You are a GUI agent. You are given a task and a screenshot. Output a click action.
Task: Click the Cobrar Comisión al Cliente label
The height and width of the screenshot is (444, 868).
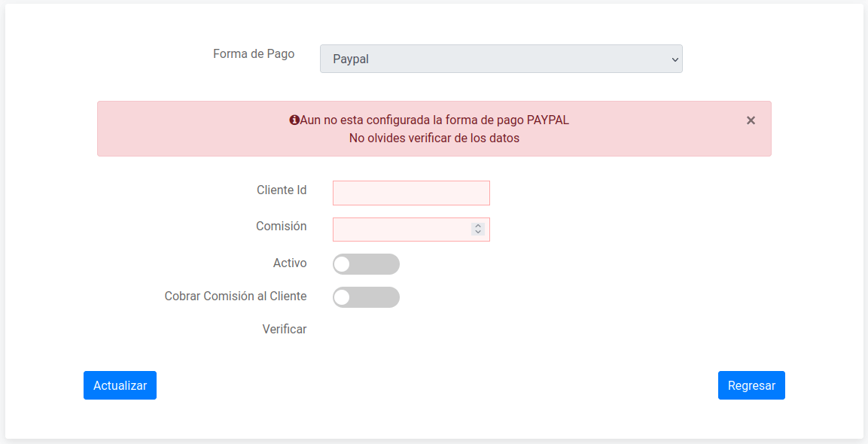236,297
